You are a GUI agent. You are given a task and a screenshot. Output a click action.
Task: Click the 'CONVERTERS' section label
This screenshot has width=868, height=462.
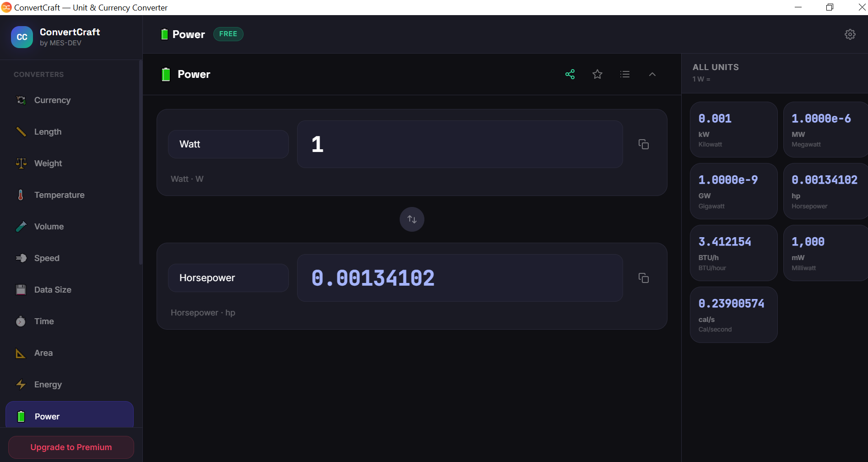click(x=39, y=75)
